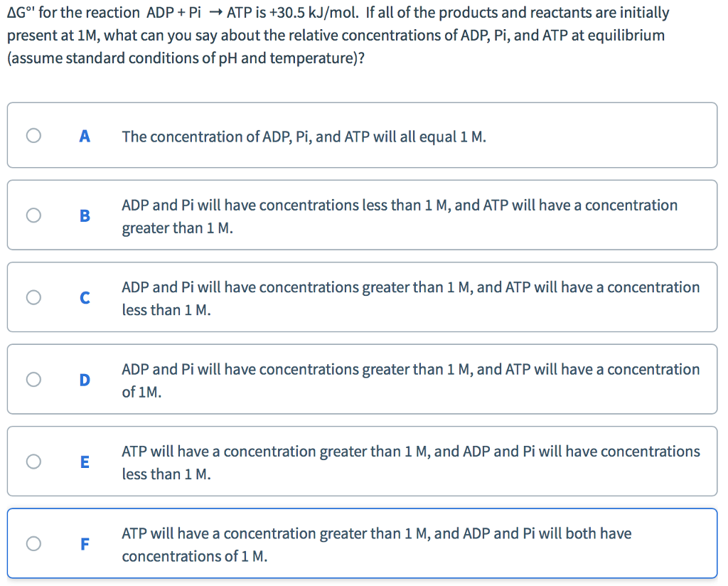The image size is (728, 586).
Task: Click the blue letter B label
Action: click(x=85, y=215)
